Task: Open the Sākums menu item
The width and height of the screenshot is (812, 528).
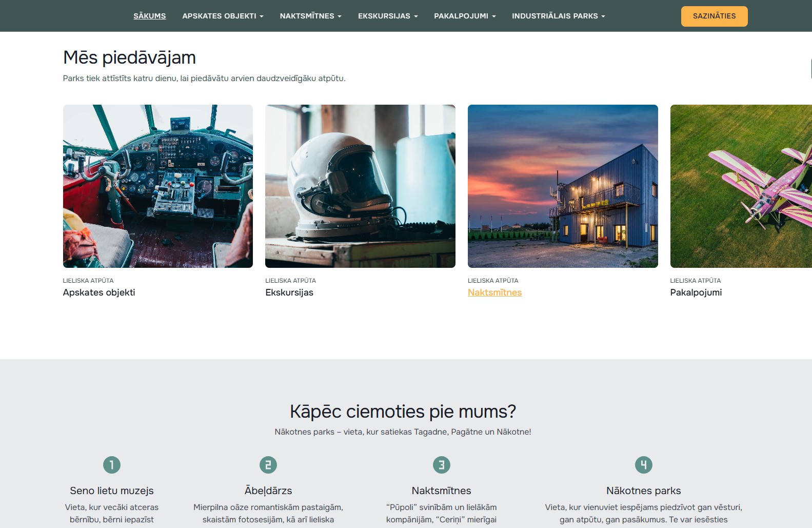Action: pos(149,16)
